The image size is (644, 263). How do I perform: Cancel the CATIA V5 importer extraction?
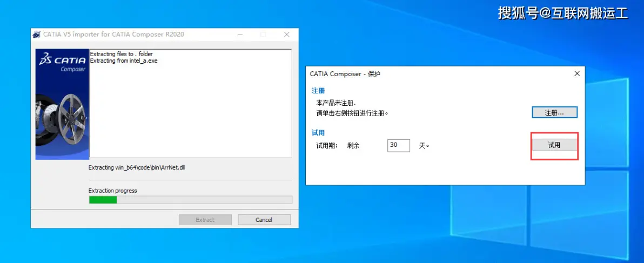point(264,220)
